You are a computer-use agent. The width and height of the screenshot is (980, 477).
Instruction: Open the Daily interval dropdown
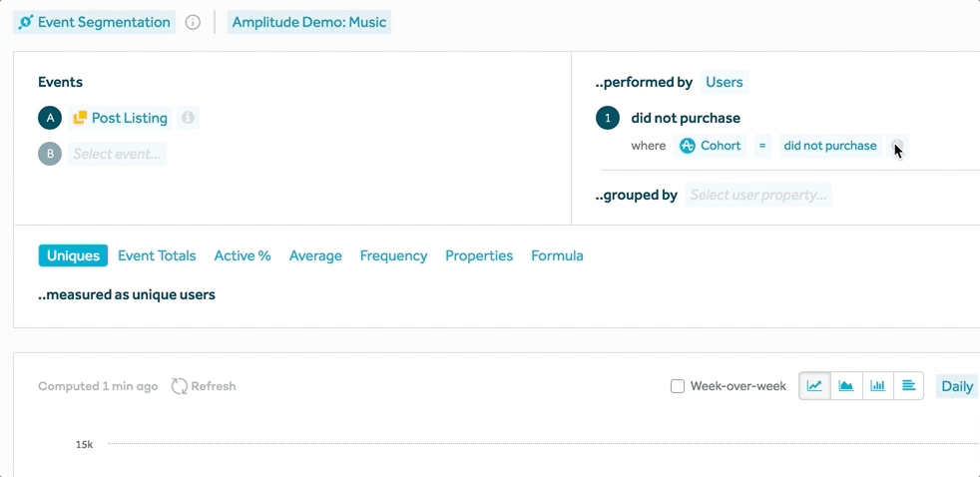coord(956,386)
